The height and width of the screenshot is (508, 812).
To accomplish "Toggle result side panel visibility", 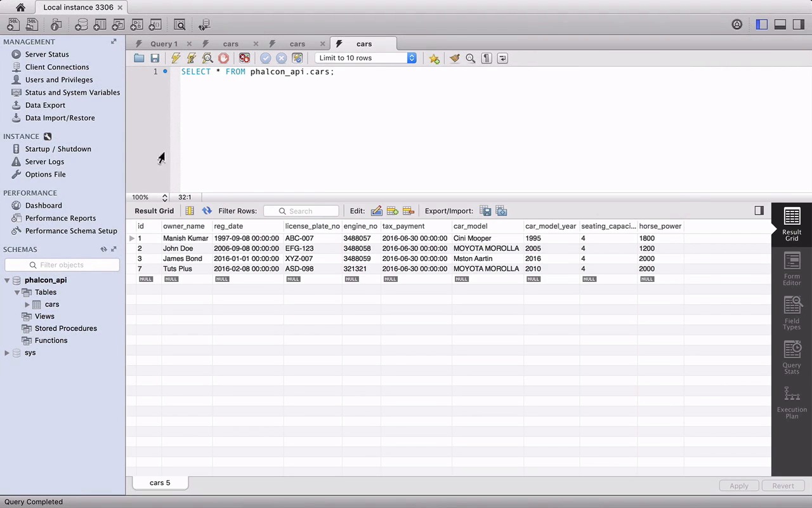I will (759, 211).
